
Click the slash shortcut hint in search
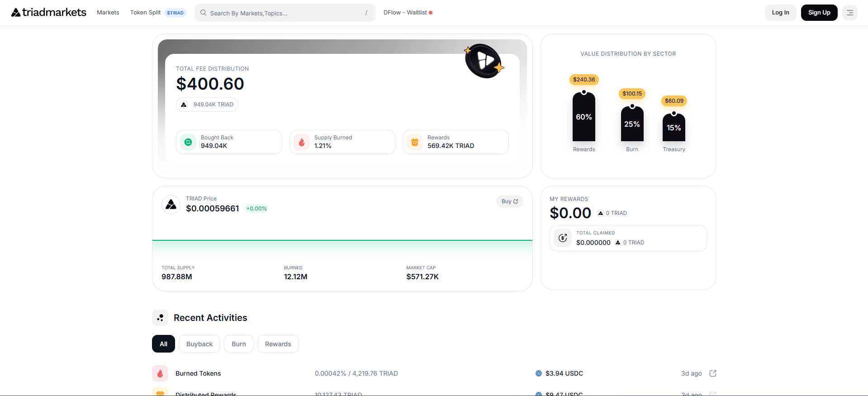coord(366,13)
